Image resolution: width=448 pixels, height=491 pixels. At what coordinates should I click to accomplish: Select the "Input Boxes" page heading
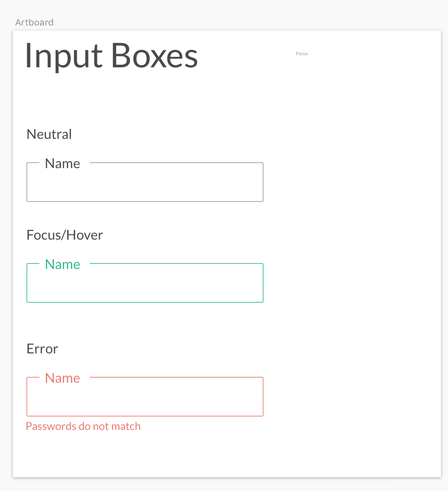pos(111,56)
